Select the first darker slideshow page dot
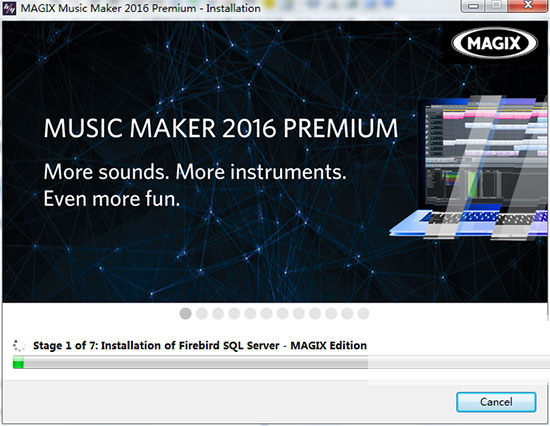 coord(186,313)
